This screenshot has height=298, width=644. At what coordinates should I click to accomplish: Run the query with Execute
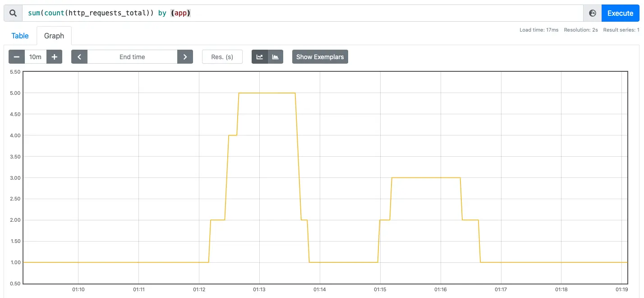coord(621,14)
